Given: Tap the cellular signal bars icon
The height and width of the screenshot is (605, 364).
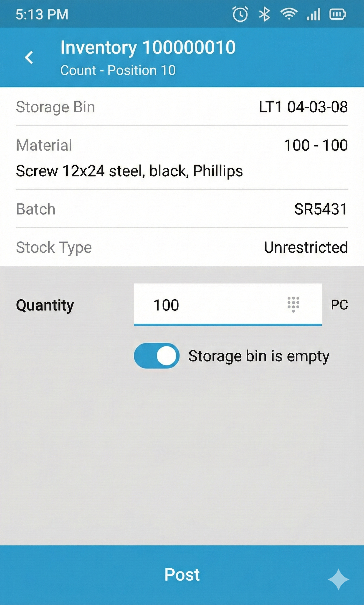Looking at the screenshot, I should click(x=313, y=14).
